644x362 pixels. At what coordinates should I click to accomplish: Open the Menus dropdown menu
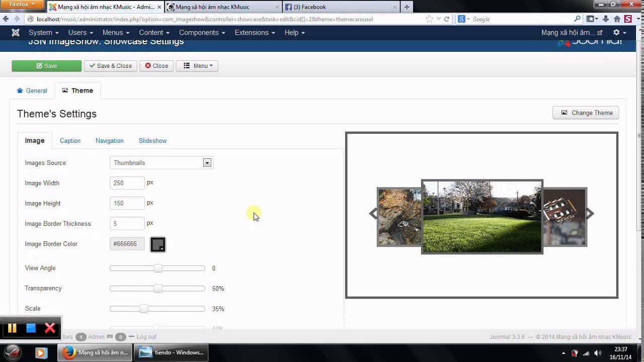(x=116, y=32)
